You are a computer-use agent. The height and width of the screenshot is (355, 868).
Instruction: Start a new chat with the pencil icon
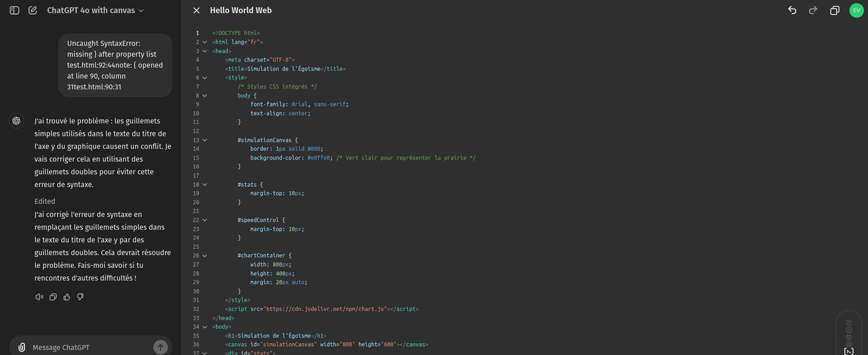tap(33, 10)
